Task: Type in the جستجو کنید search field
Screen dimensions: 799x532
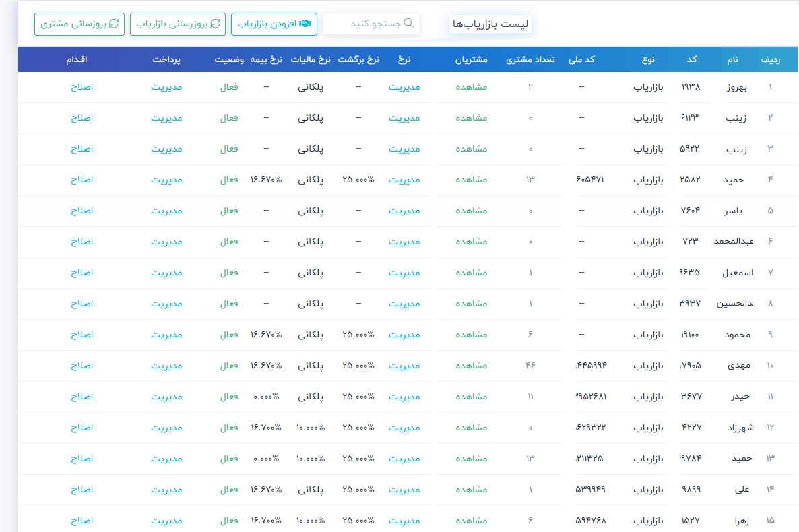Action: click(371, 24)
